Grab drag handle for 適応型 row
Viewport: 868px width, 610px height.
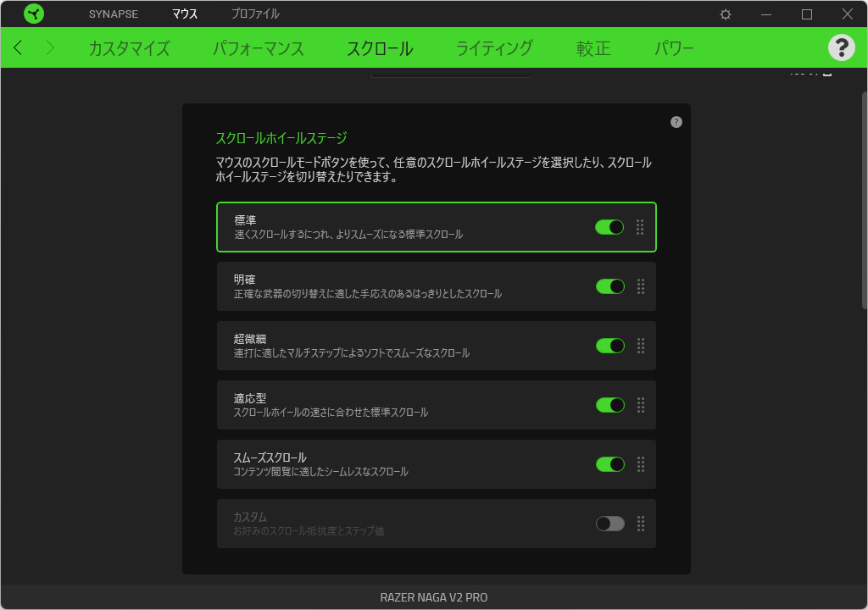[x=641, y=405]
